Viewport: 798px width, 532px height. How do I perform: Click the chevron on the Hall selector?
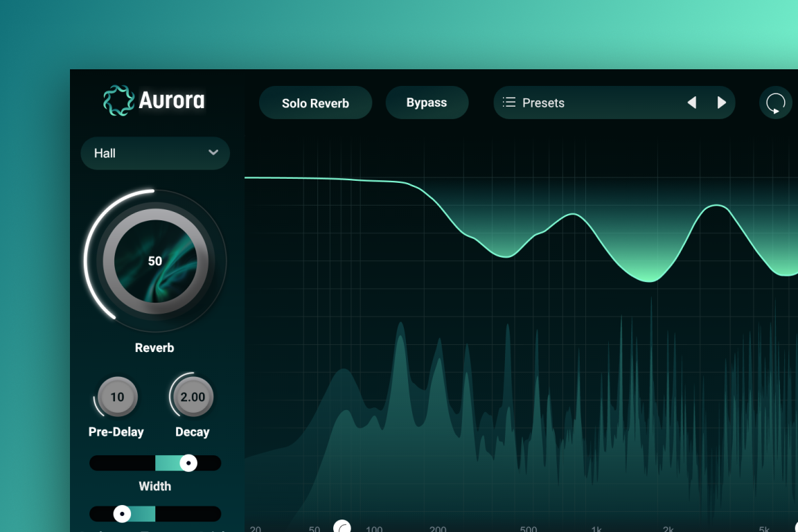[215, 153]
